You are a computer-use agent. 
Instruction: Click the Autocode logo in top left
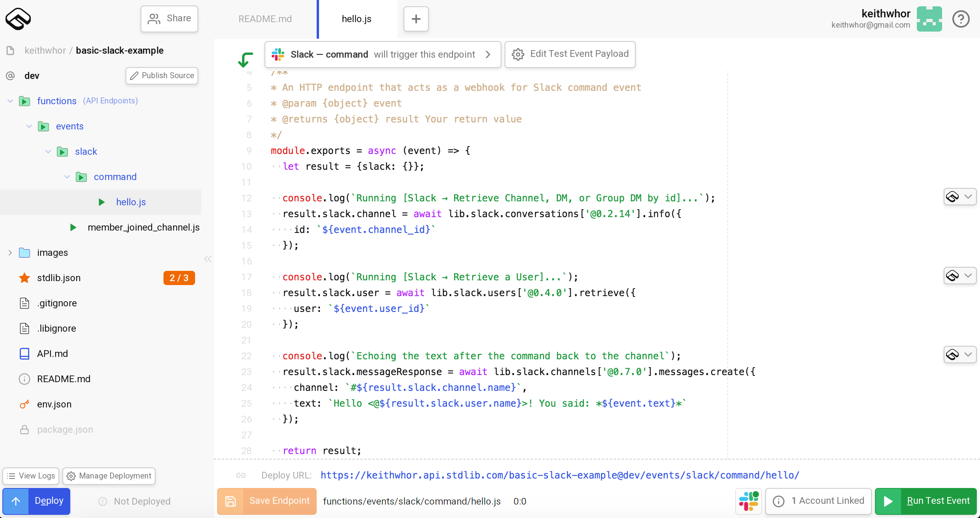(17, 19)
